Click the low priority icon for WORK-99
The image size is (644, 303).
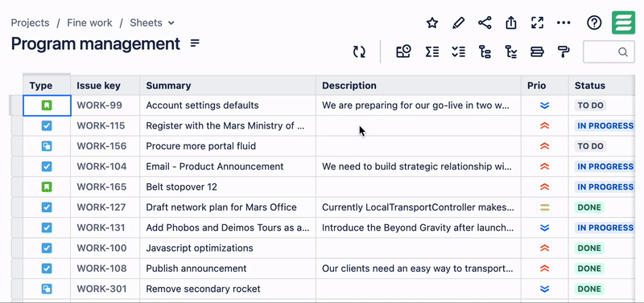(x=545, y=105)
